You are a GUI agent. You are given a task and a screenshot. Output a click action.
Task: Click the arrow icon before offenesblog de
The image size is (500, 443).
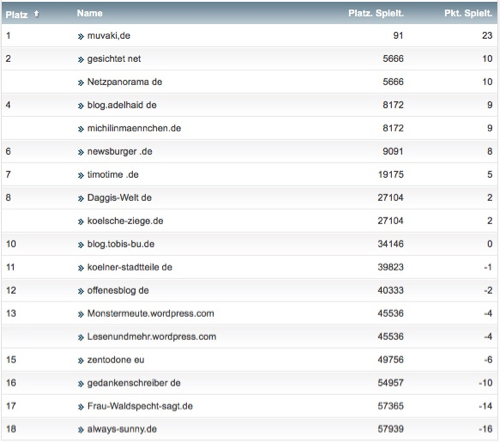81,291
